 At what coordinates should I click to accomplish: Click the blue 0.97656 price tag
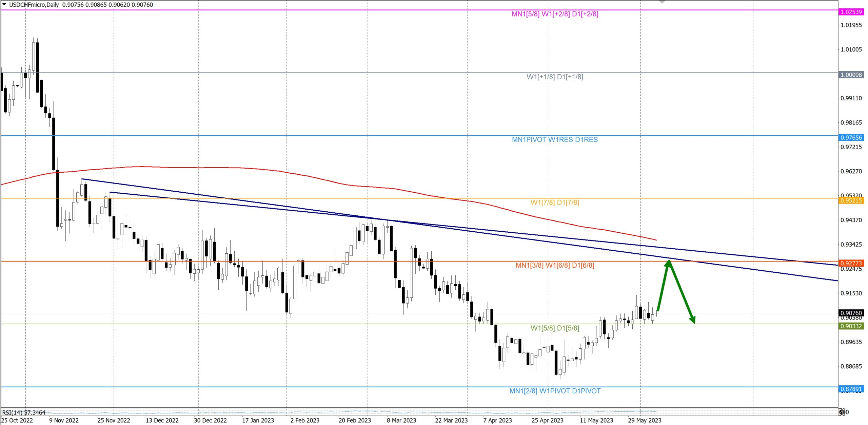(851, 137)
